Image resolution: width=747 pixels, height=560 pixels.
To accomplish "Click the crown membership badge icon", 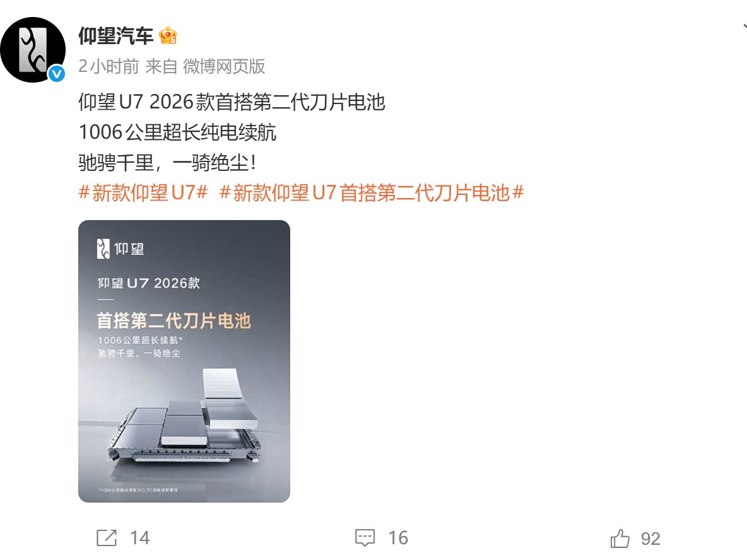I will [168, 36].
